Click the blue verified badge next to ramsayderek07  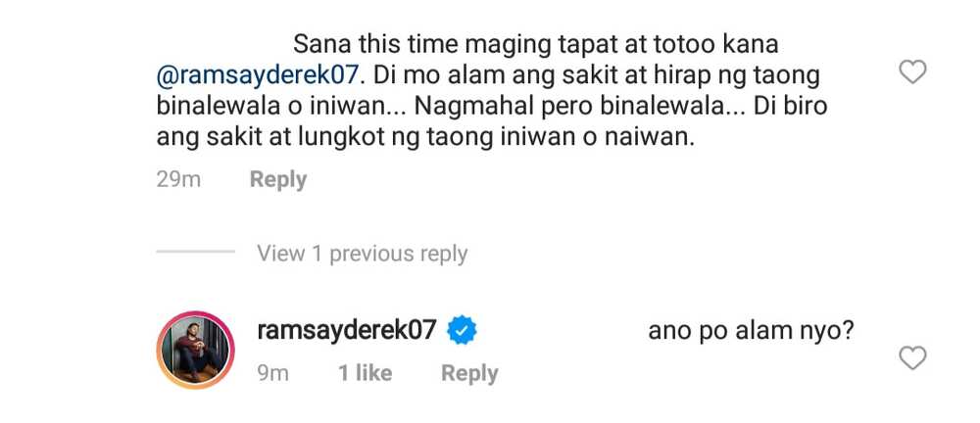click(x=462, y=331)
